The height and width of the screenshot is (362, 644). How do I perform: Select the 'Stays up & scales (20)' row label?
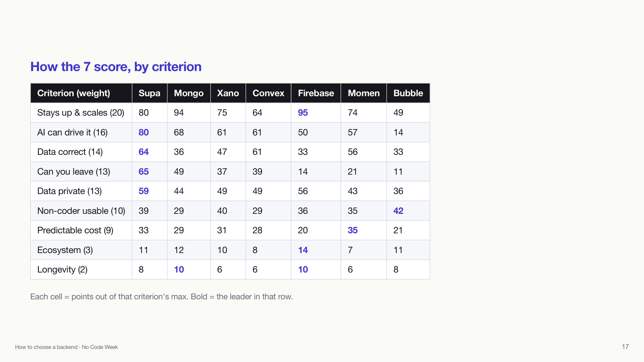click(81, 113)
